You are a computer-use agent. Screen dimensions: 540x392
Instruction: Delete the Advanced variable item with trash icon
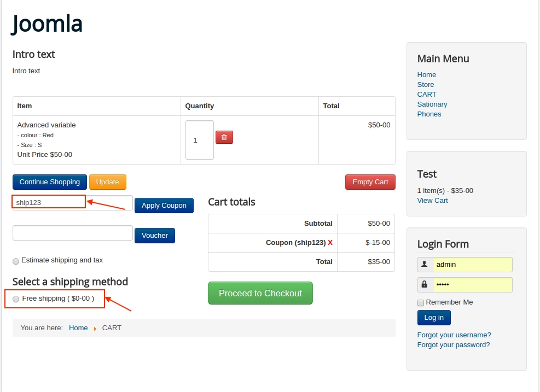click(224, 137)
